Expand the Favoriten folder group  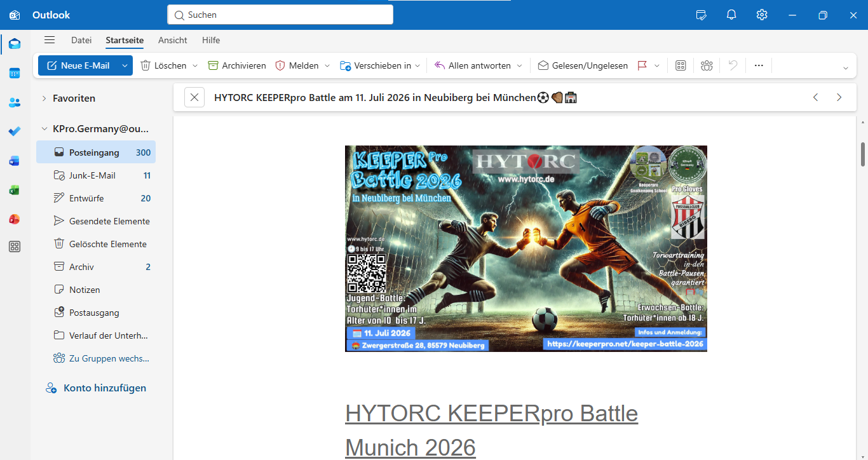click(44, 98)
